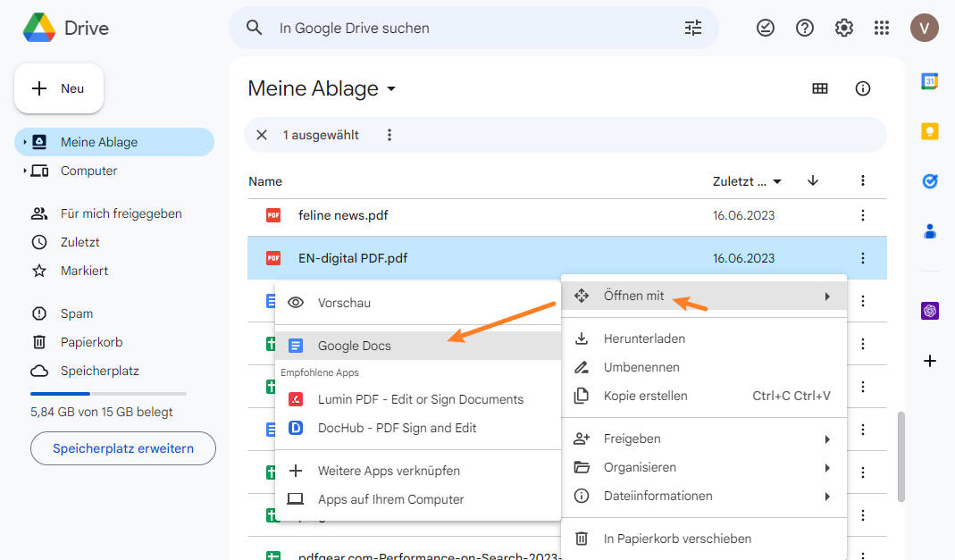
Task: Open Zuletzt in the sidebar
Action: [x=114, y=242]
